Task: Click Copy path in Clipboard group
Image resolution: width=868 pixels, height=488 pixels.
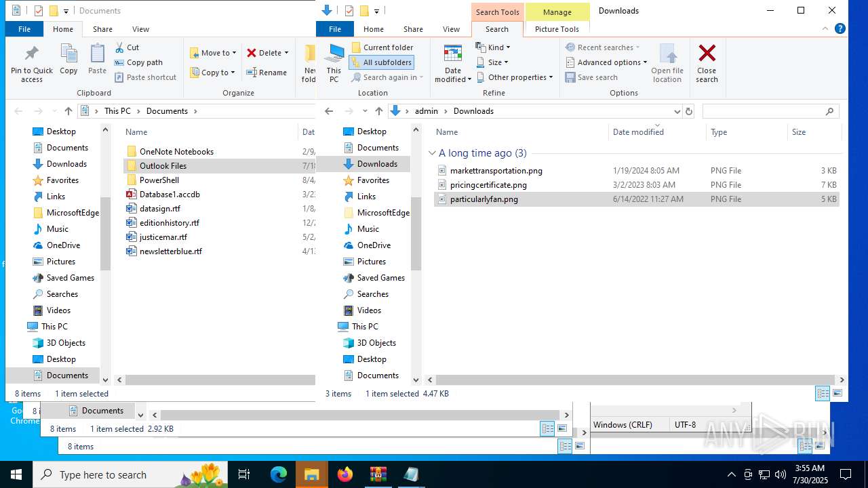Action: tap(138, 62)
